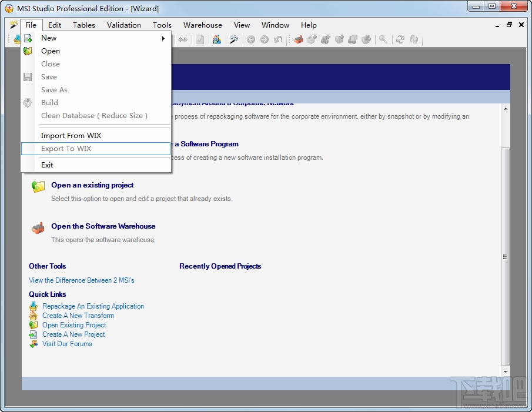Screen dimensions: 532x412
Task: Click the back navigation arrow on toolbar
Action: point(251,39)
